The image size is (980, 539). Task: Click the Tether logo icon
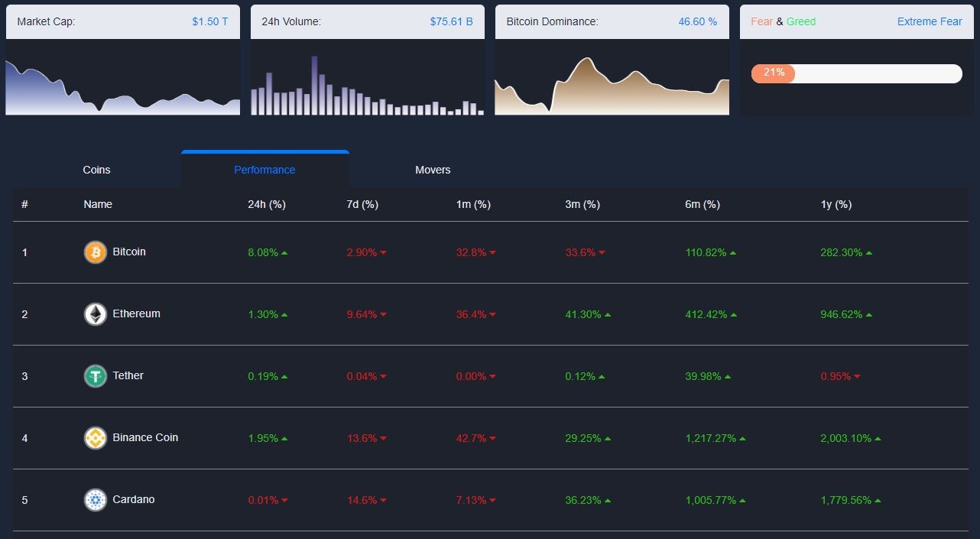(x=95, y=376)
